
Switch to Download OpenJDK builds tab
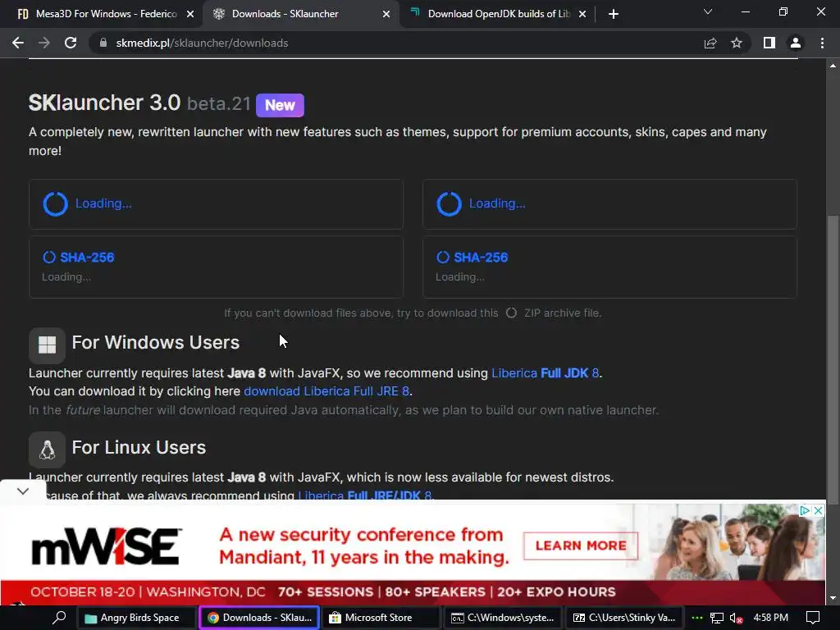point(498,14)
